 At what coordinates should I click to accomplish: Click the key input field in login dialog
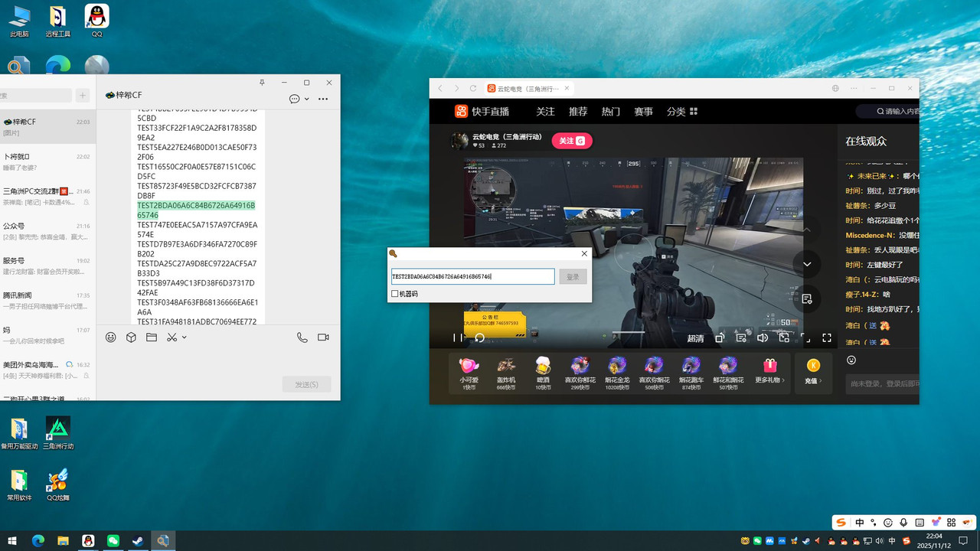(472, 276)
